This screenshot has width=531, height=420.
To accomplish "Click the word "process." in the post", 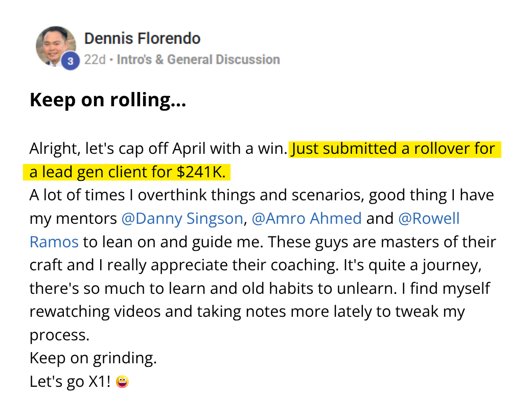I will pyautogui.click(x=59, y=335).
